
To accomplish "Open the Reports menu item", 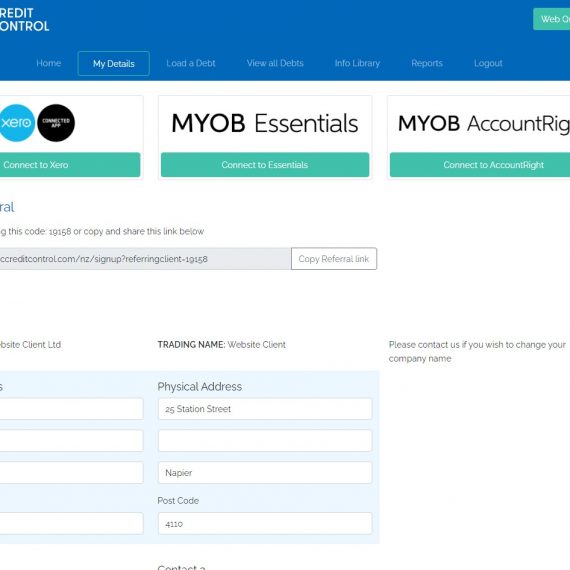I will [427, 63].
